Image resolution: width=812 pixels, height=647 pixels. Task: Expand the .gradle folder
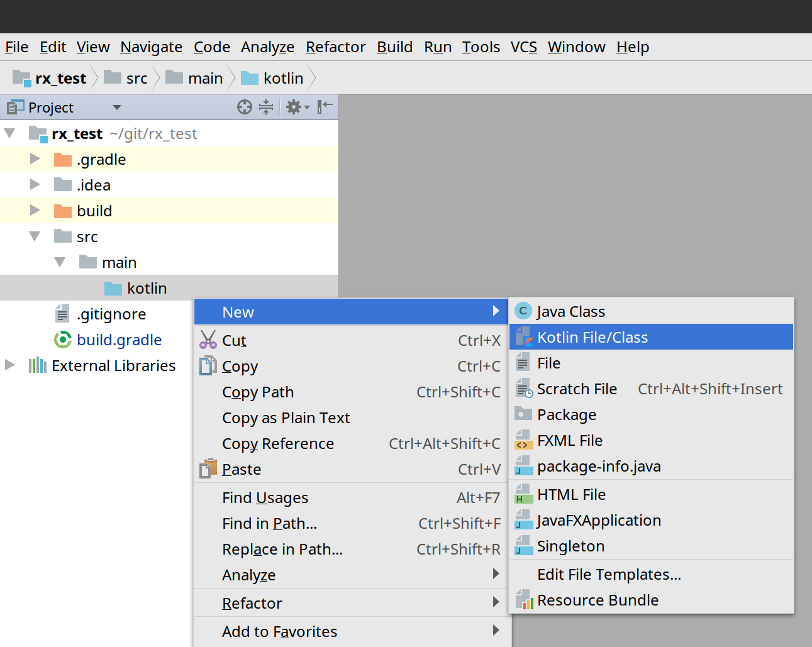pos(35,159)
